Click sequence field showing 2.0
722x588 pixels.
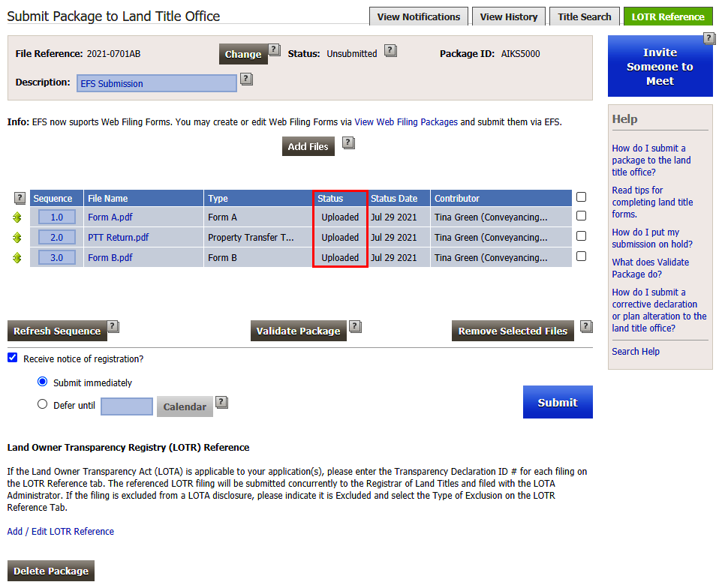56,238
